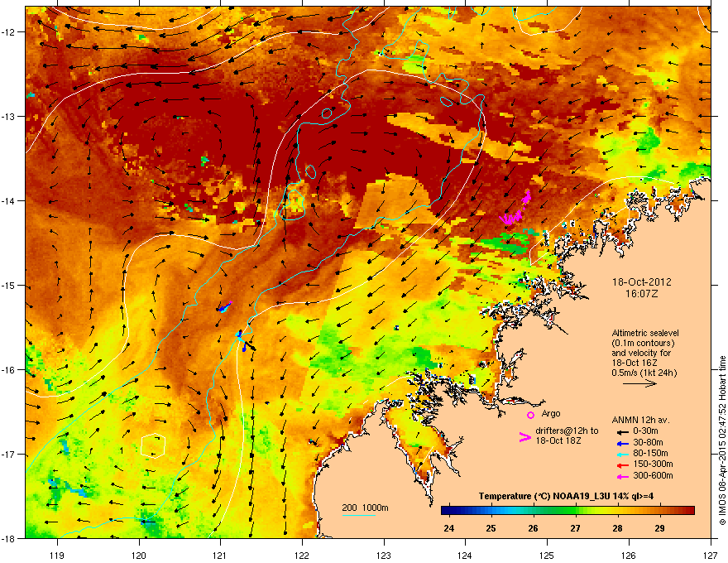Click the '29' colorbar tick label
The width and height of the screenshot is (728, 563).
pos(660,528)
